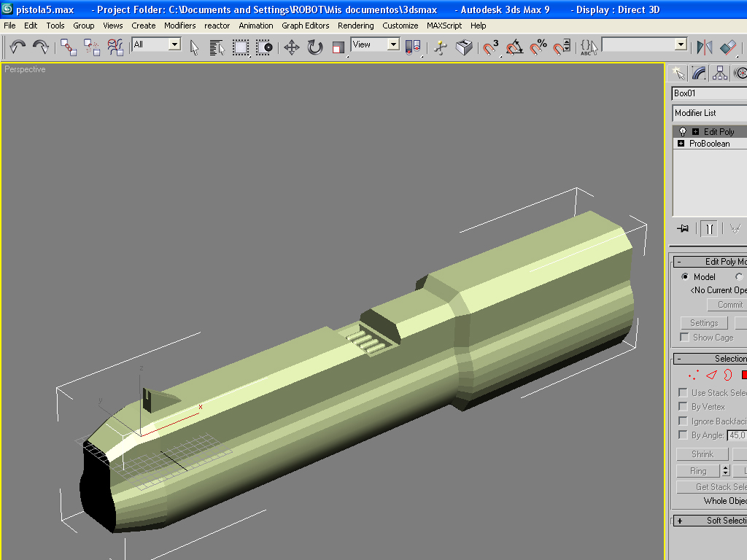
Task: Click the Commit button
Action: (x=727, y=305)
